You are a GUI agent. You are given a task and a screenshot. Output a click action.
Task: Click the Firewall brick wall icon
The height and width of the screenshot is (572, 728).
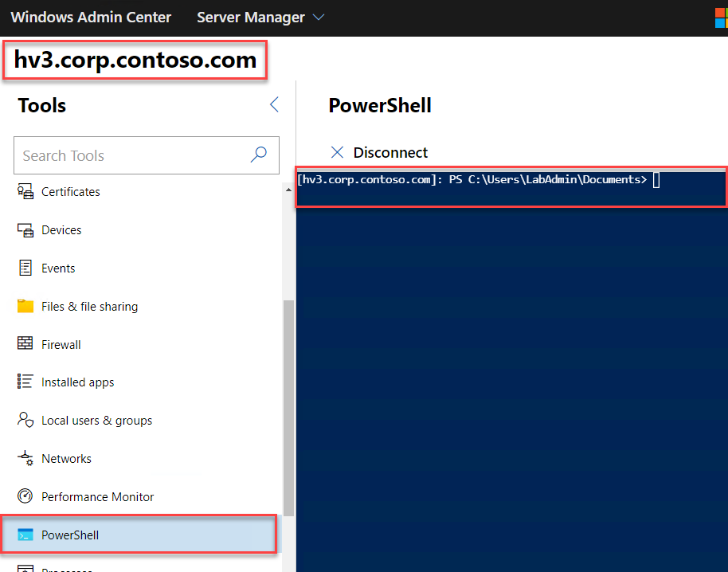25,343
